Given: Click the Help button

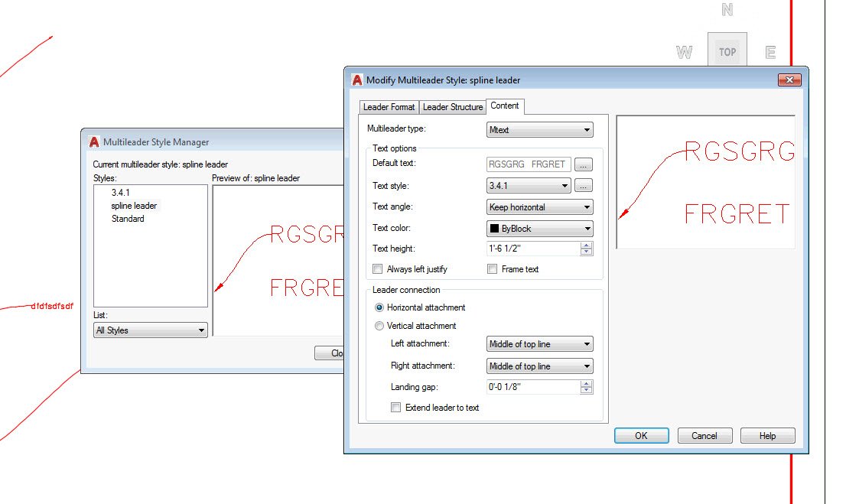Looking at the screenshot, I should tap(768, 435).
